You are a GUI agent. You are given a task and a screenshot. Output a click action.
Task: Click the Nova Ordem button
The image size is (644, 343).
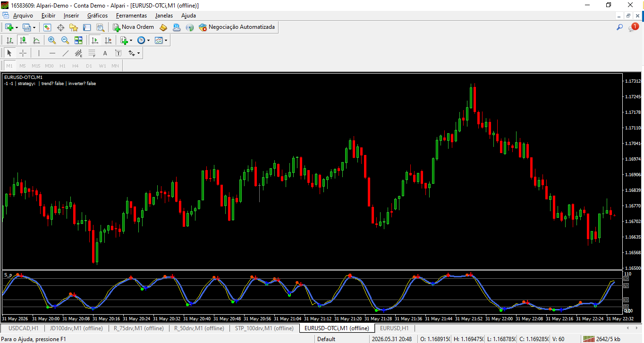point(133,27)
